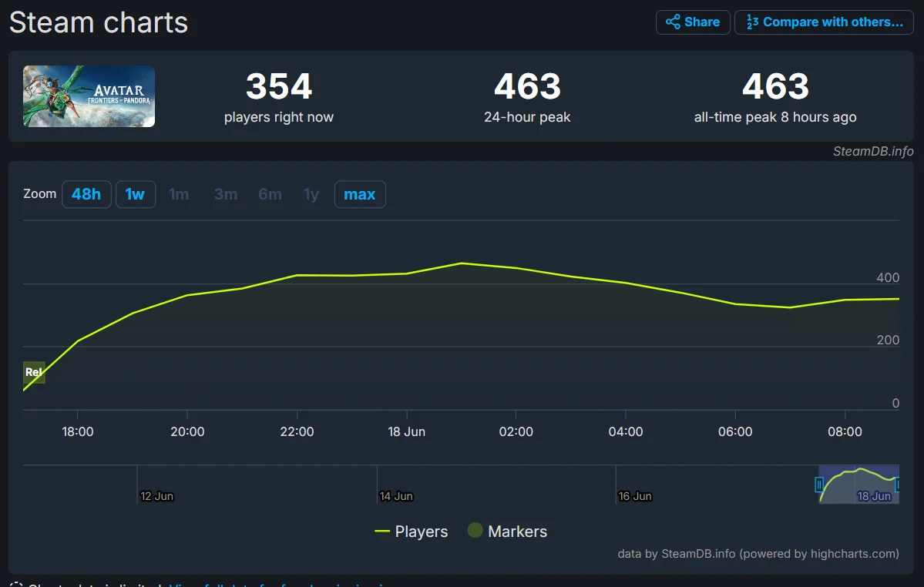The image size is (924, 587).
Task: Select the max zoom range
Action: click(x=359, y=194)
